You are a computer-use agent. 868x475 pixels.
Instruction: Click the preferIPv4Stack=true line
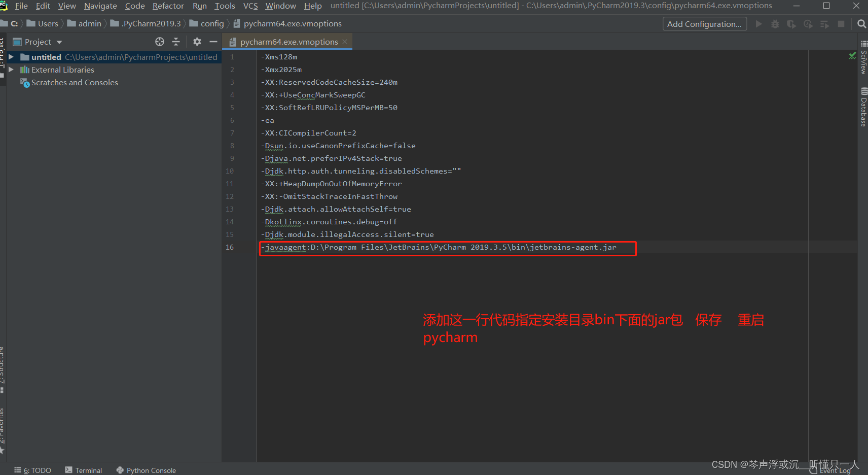[331, 158]
